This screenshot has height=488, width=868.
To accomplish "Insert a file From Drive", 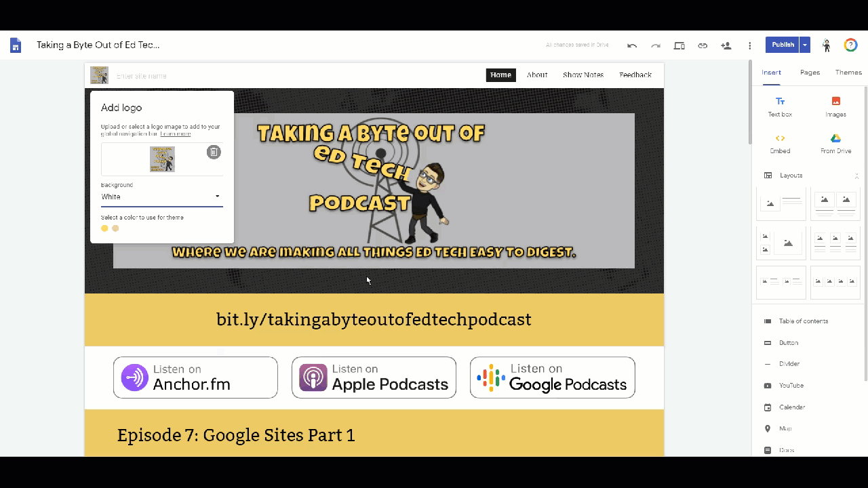I will pos(835,143).
